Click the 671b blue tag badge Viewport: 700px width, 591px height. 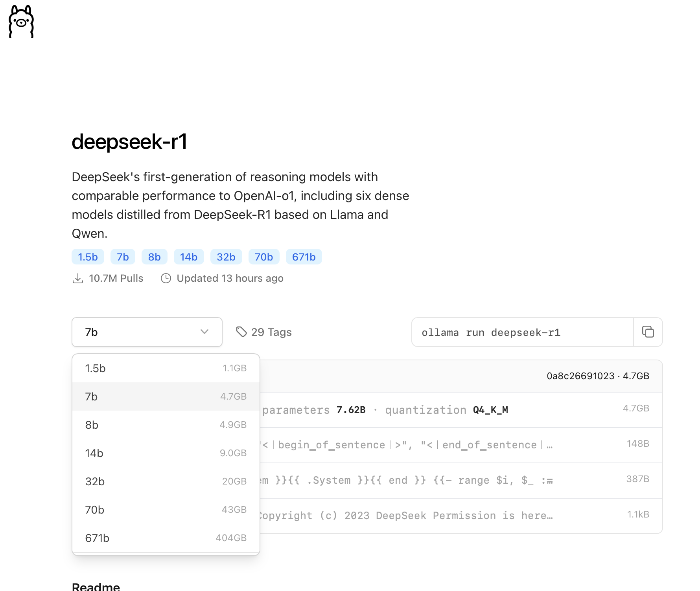pyautogui.click(x=304, y=257)
